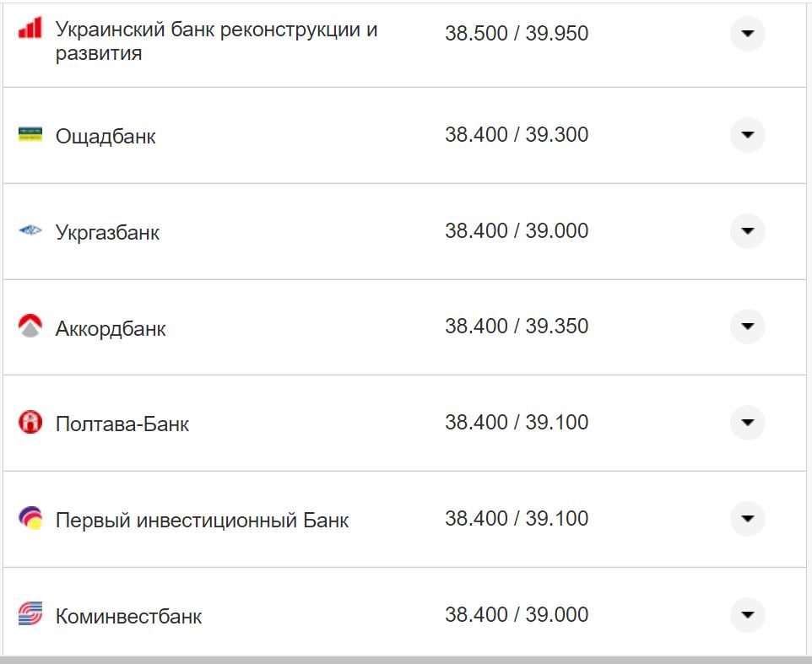Expand the Аккордбанк details dropdown
Image resolution: width=812 pixels, height=664 pixels.
pos(747,327)
